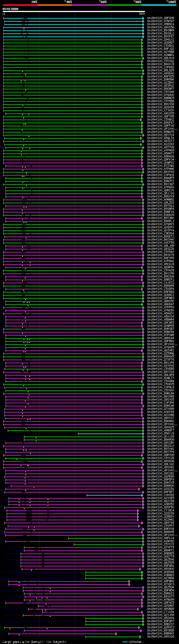Select the UniRef100_Q0JJ28 label

tap(161, 437)
